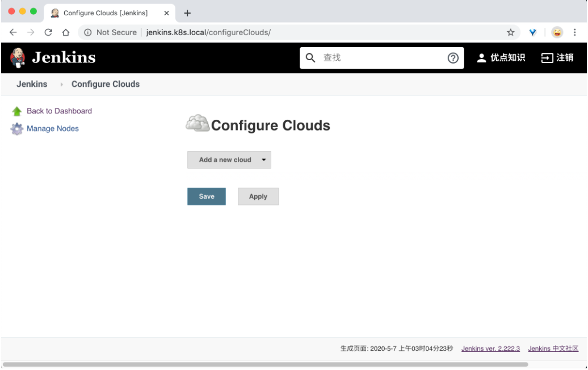Viewport: 588px width, 370px height.
Task: Click the Jenkins breadcrumb link
Action: pos(32,84)
